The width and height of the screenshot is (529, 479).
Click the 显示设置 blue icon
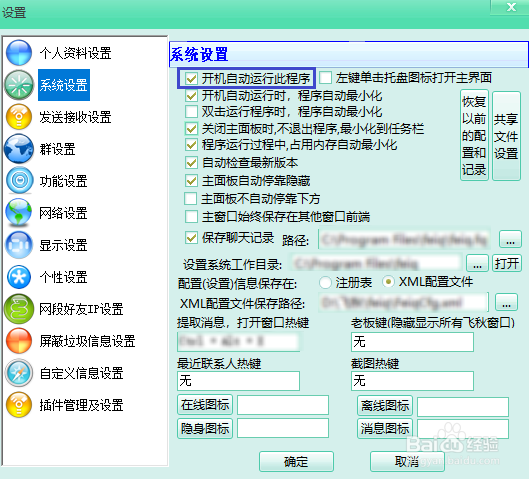[x=19, y=245]
